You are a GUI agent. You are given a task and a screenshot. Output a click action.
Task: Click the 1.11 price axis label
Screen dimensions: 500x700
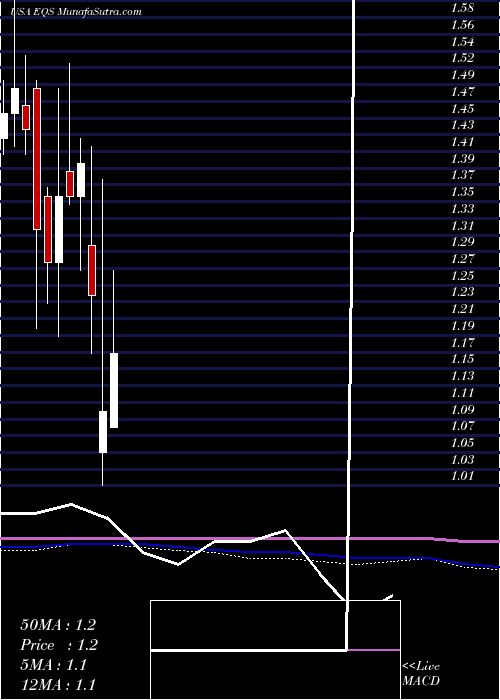[462, 392]
